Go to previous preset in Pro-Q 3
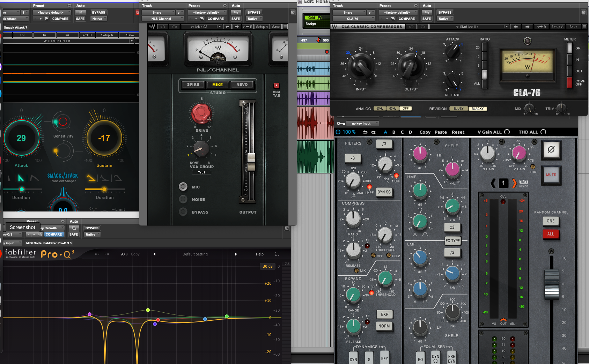Viewport: 589px width, 364px height. (154, 254)
